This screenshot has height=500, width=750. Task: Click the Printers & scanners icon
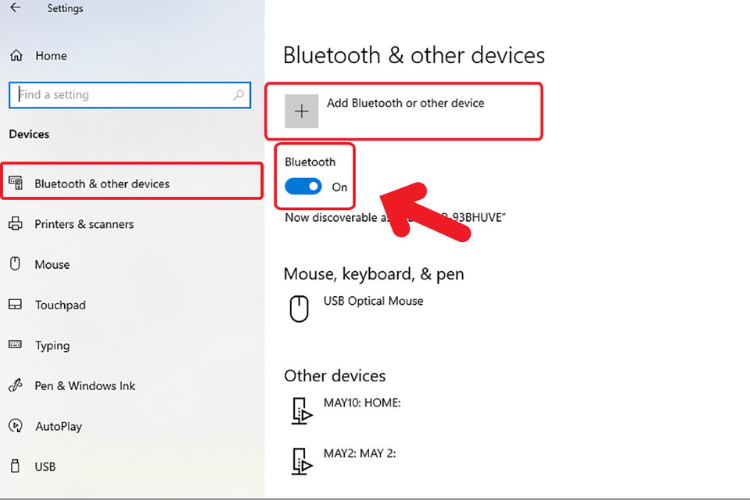[x=16, y=224]
